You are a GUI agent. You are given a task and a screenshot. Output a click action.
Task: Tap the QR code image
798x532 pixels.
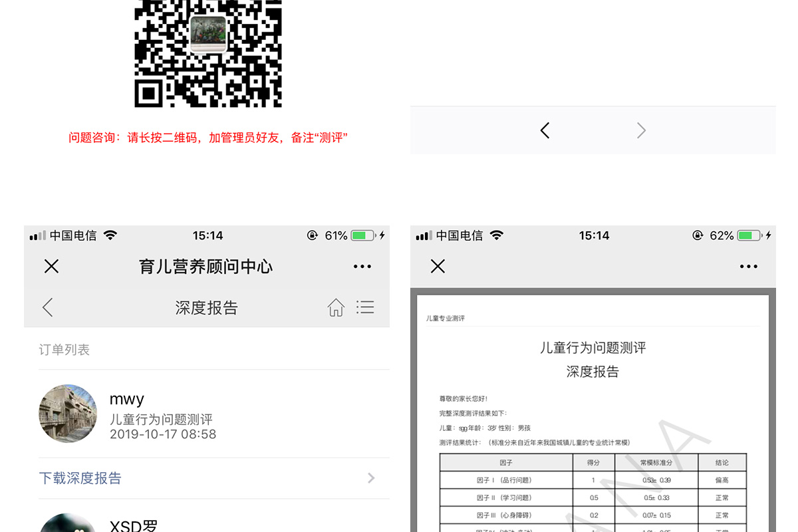[x=208, y=53]
